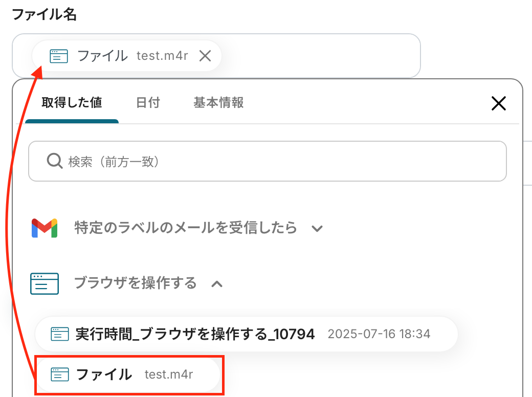
Task: Click the browser icon in the file name field chip
Action: click(59, 56)
